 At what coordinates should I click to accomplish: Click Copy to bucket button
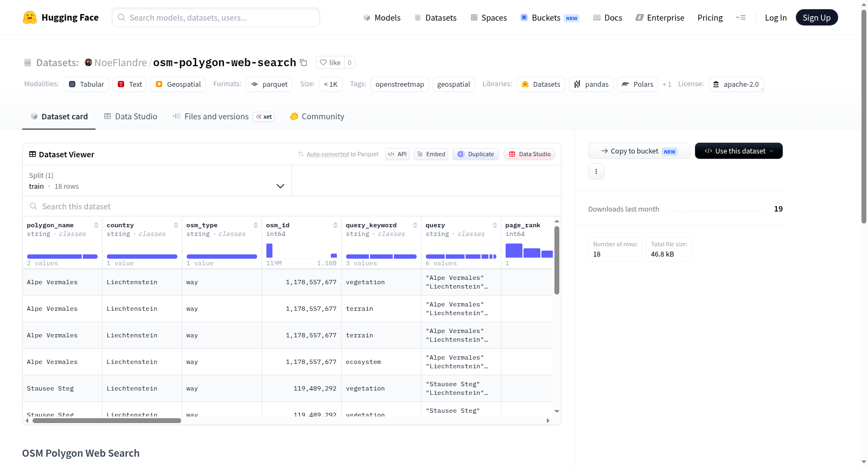click(639, 151)
